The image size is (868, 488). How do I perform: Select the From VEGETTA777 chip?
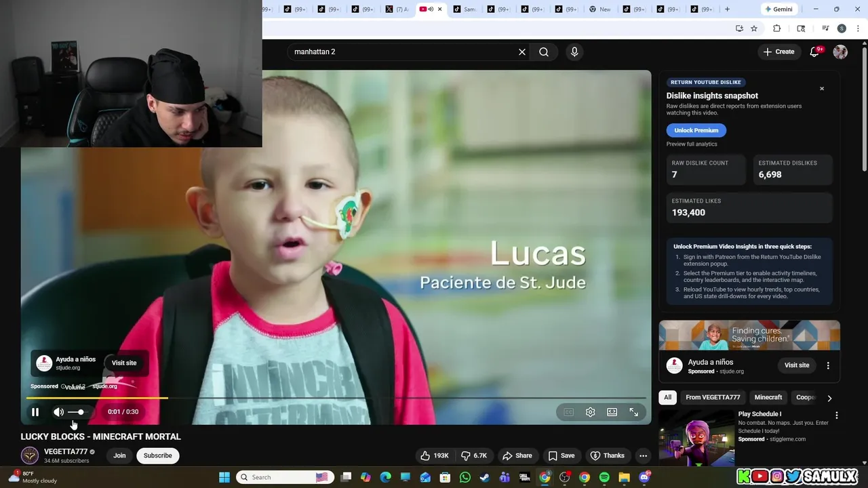point(713,397)
